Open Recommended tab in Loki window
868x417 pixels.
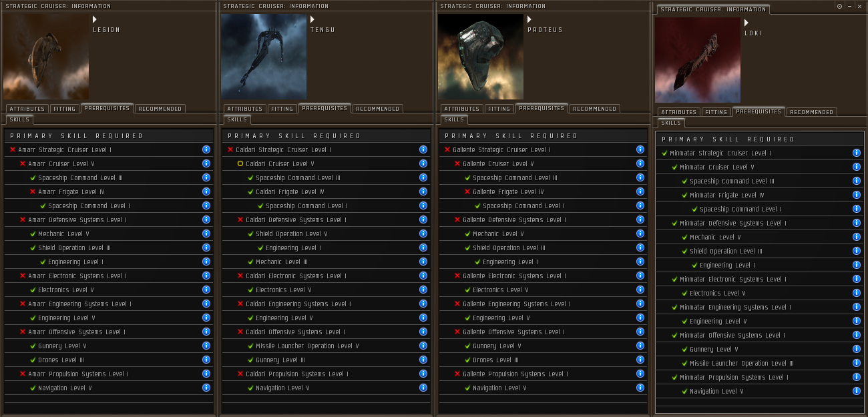point(811,112)
